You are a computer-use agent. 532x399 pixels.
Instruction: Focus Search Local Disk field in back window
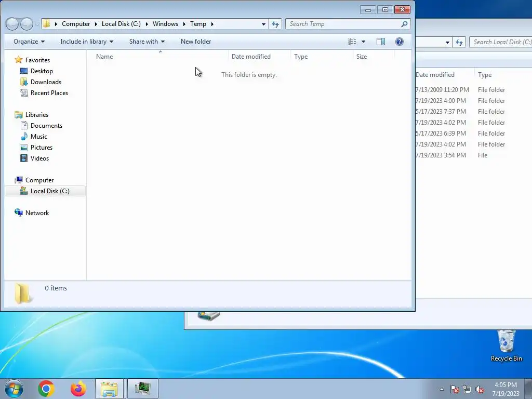pos(501,42)
